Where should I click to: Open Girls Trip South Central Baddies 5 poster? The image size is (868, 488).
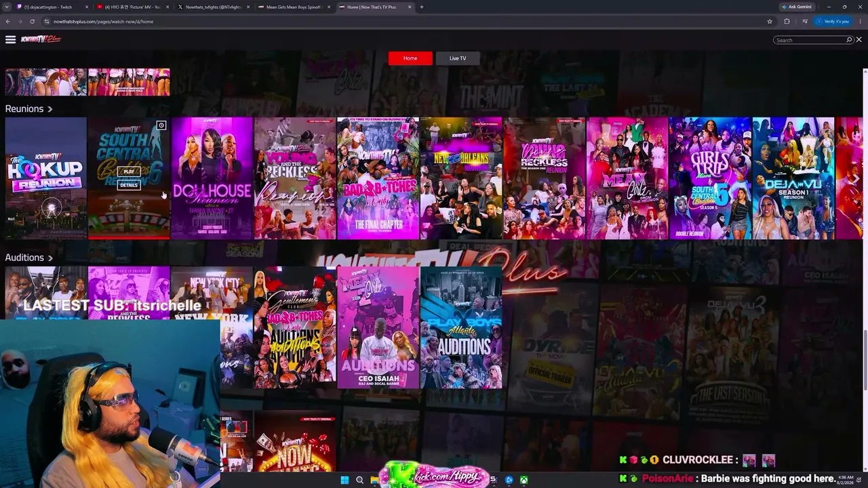[710, 178]
